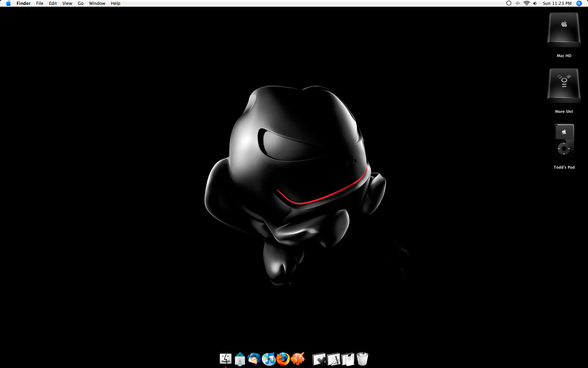
Task: Launch Firefox from the Dock
Action: (x=283, y=359)
